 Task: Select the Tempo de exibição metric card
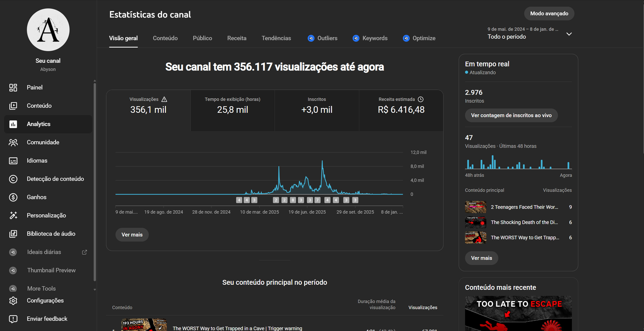pos(233,110)
